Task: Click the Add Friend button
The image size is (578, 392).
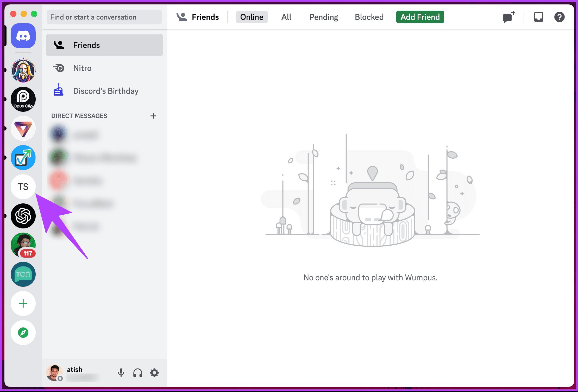Action: 420,17
